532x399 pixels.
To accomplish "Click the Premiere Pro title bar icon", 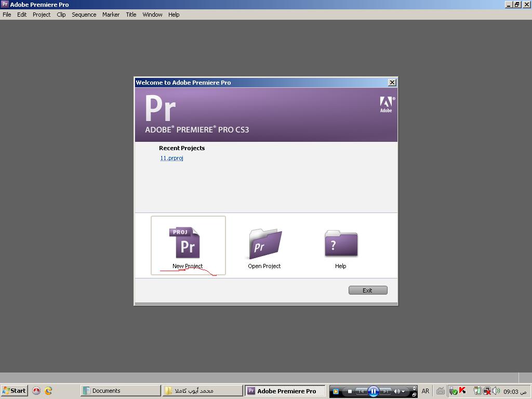I will point(5,4).
